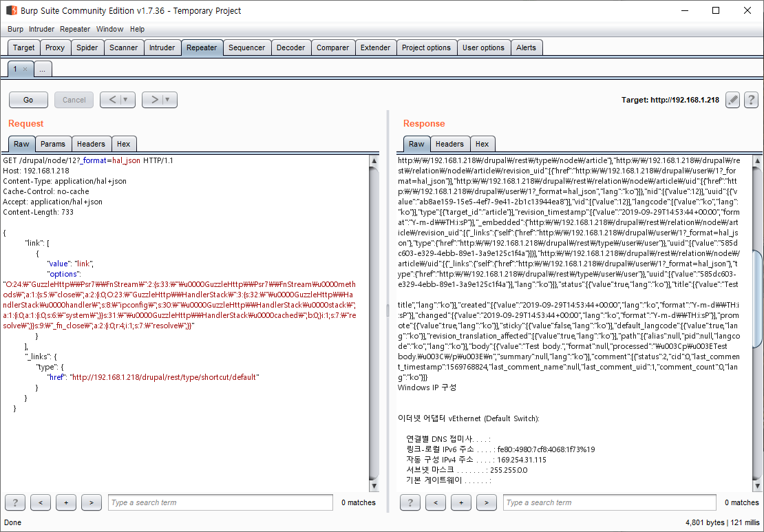Switch to the Intruder tool tab
The width and height of the screenshot is (764, 532).
click(162, 47)
